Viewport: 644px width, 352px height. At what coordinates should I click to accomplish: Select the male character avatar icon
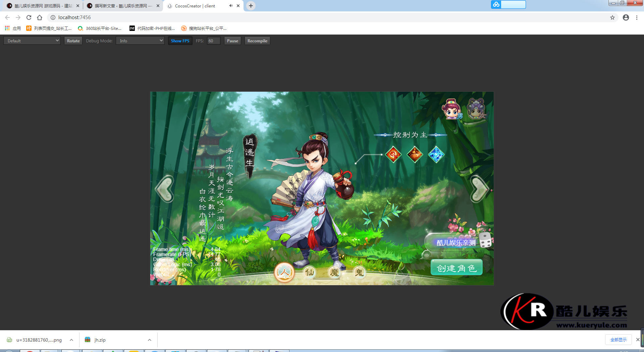(x=451, y=109)
